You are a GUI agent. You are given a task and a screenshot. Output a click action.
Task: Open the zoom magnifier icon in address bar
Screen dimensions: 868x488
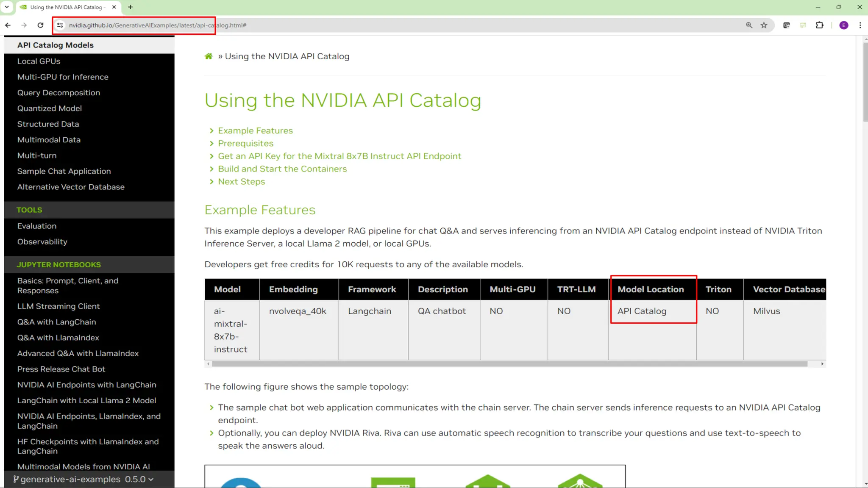(749, 25)
